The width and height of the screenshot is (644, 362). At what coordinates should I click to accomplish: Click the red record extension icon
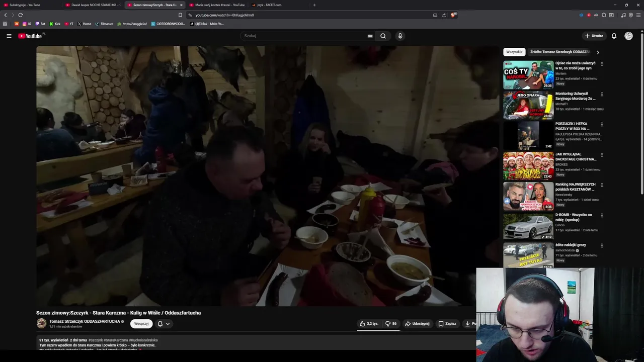point(589,15)
